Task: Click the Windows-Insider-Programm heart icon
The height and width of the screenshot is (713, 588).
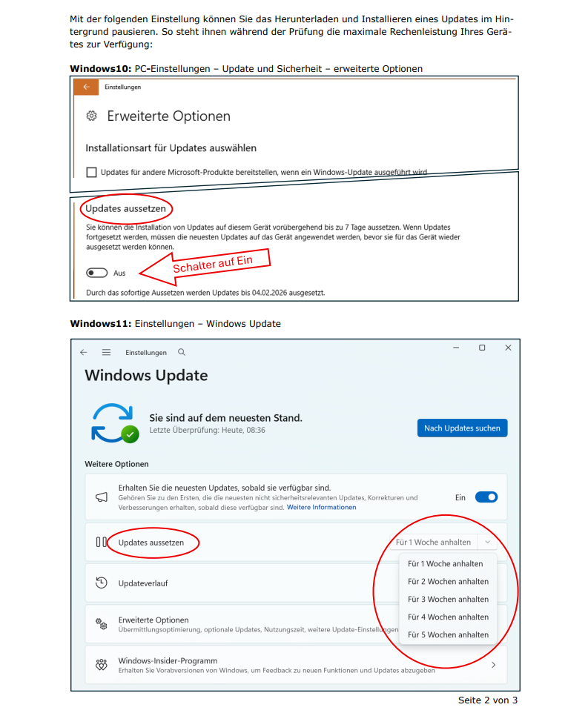Action: [x=102, y=665]
